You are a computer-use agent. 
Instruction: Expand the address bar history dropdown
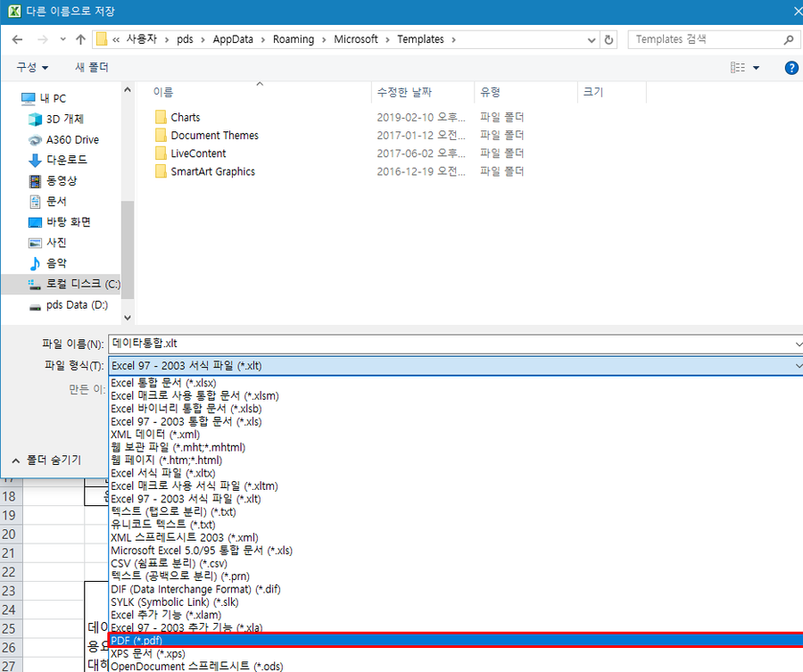(x=592, y=39)
